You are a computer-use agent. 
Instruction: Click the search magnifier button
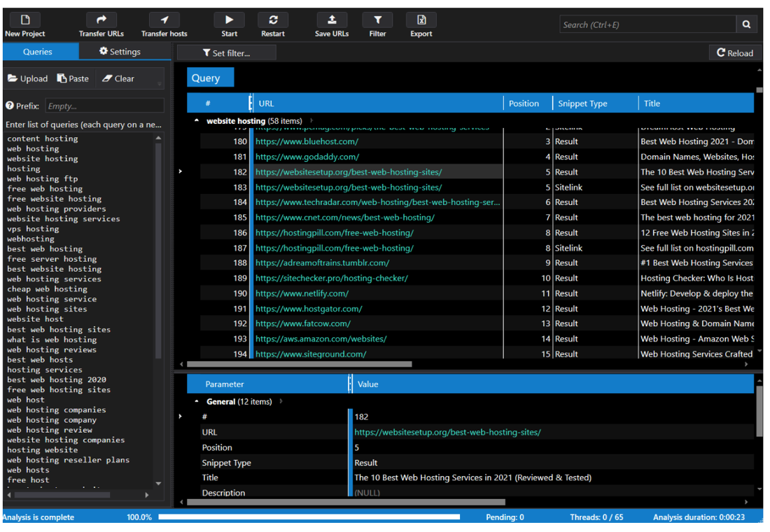pos(746,24)
